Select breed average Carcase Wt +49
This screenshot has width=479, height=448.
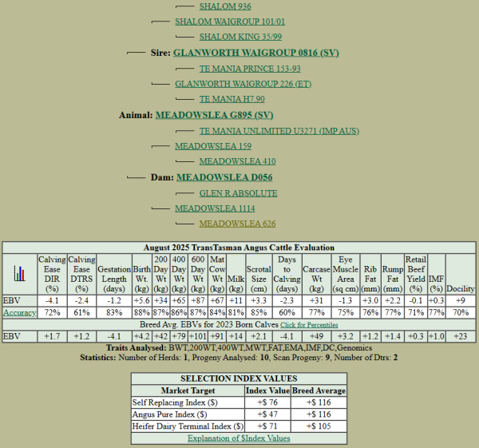click(316, 336)
